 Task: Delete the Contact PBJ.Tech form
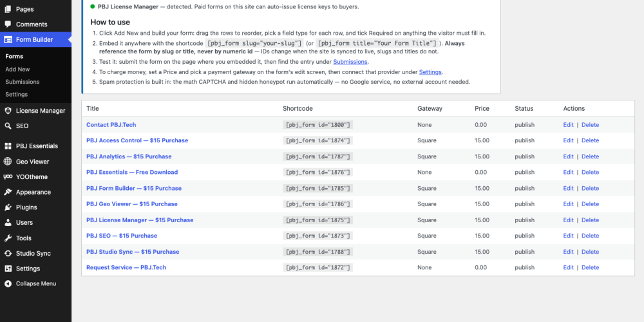590,125
